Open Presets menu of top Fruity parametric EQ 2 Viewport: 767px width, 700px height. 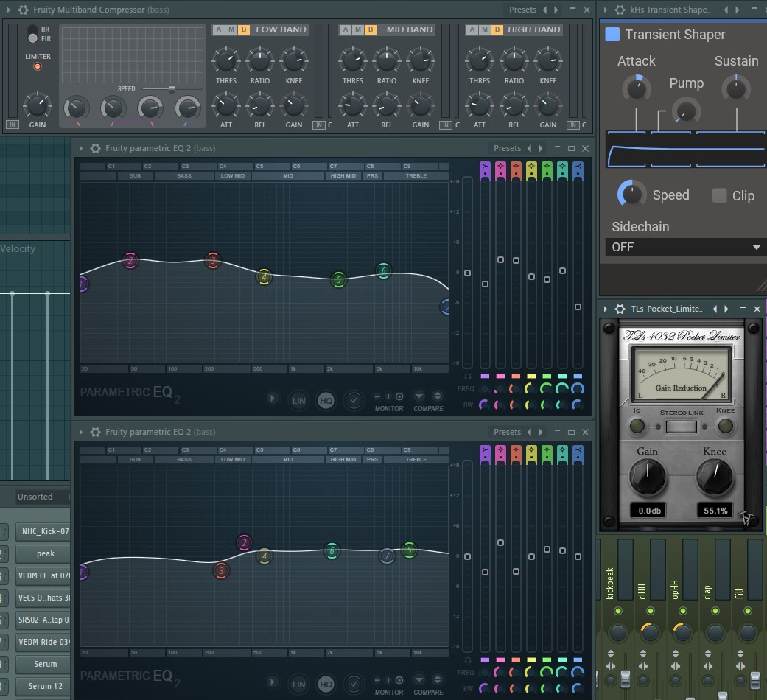pos(507,148)
